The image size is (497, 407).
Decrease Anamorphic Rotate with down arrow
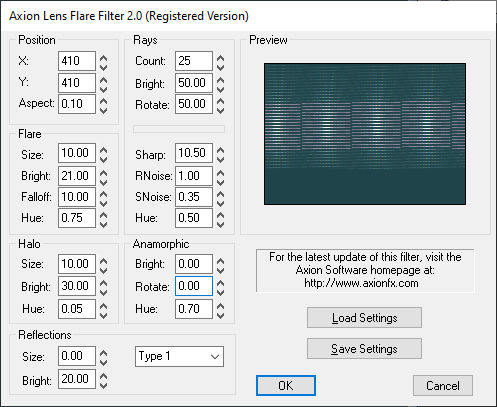[220, 292]
